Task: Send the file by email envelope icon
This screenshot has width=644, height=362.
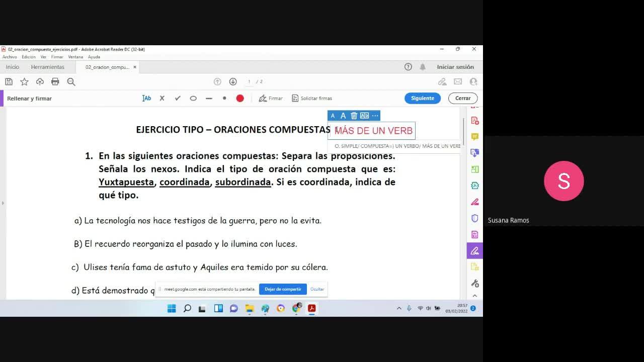Action: point(458,81)
